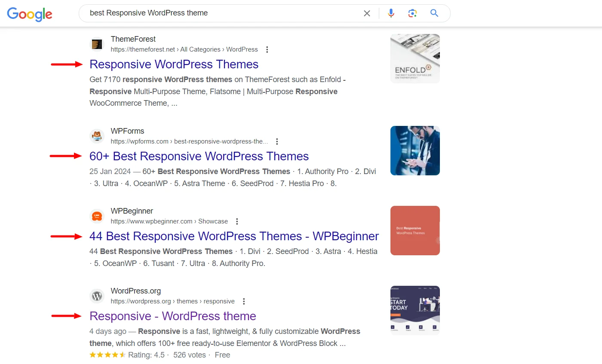
Task: Click the magnifier search button
Action: point(434,13)
